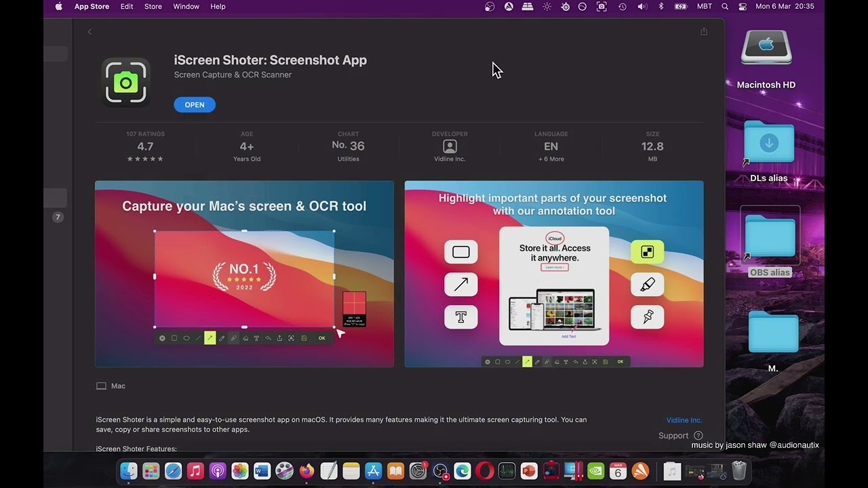Open Books from the Dock
The height and width of the screenshot is (488, 868).
[395, 470]
